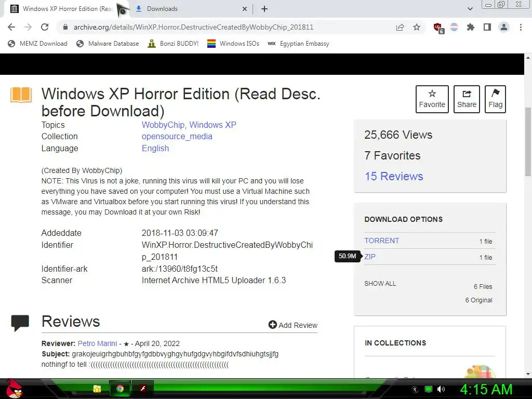Toggle the browser side panel

click(x=487, y=27)
